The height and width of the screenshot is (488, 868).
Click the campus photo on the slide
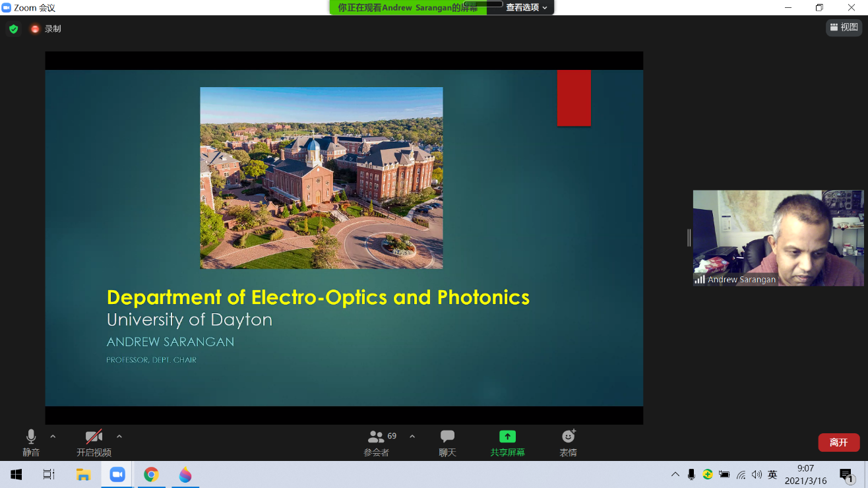tap(321, 178)
